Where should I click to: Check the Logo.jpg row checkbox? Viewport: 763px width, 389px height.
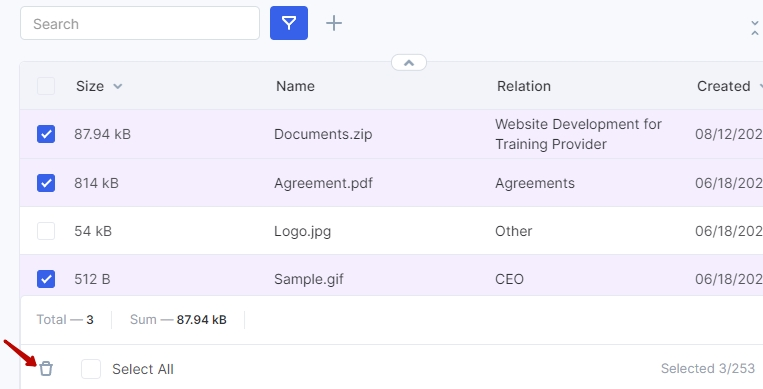click(46, 231)
